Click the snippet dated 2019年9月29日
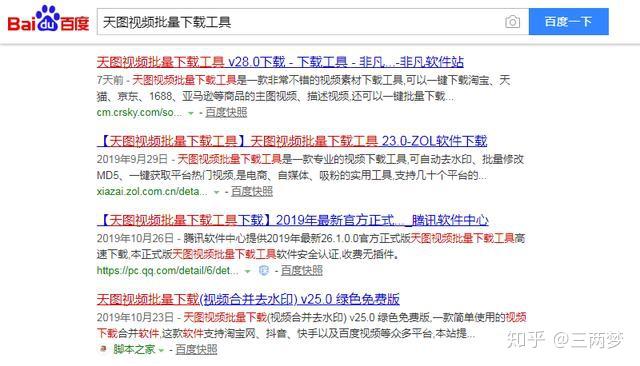640x366 pixels. [x=310, y=167]
